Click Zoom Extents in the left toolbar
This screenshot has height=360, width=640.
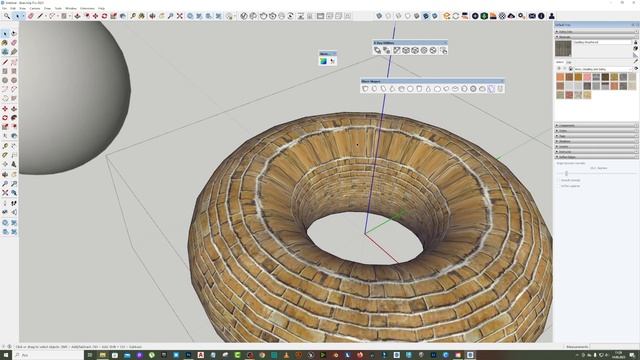5,193
